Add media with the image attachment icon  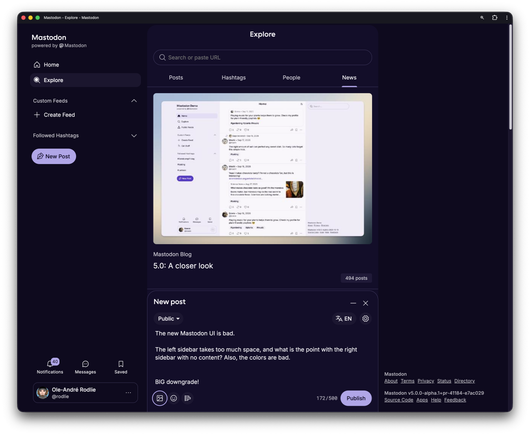(160, 398)
